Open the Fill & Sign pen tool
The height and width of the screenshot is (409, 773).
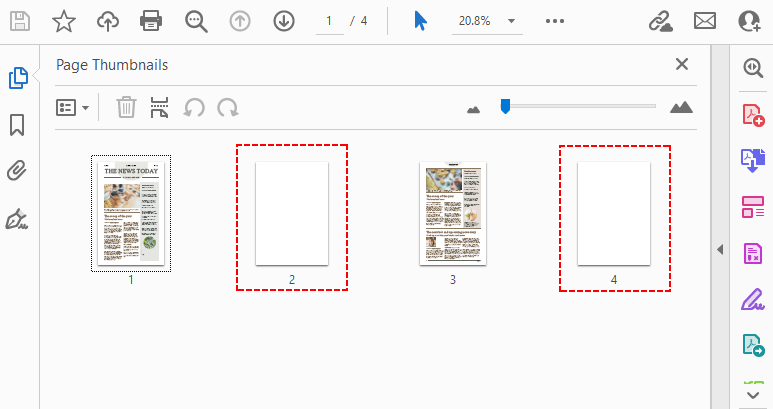(x=753, y=299)
